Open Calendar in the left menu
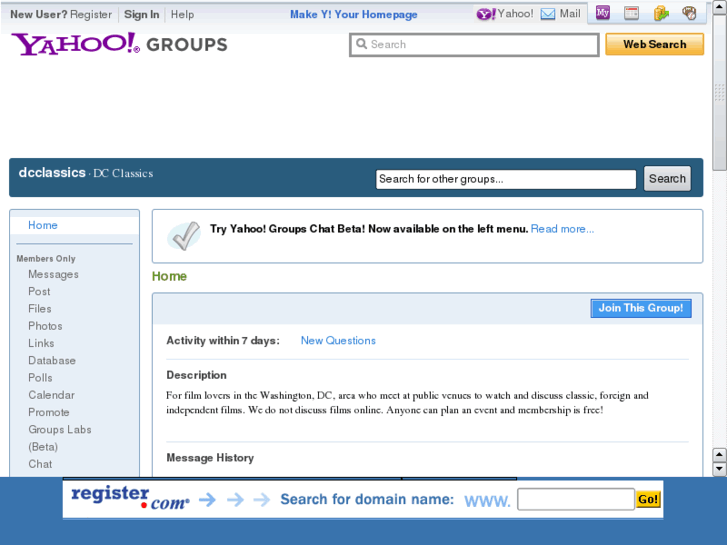Viewport: 727px width, 545px height. [51, 395]
